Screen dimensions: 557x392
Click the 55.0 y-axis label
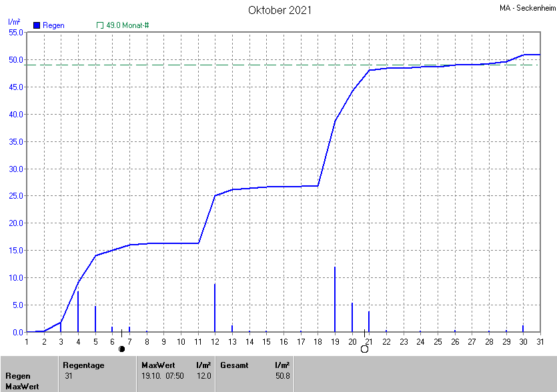coord(15,32)
